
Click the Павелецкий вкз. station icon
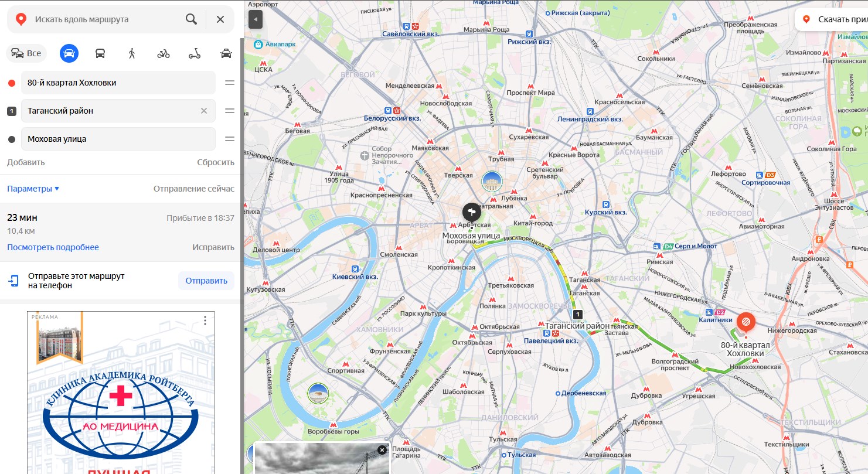coord(546,332)
